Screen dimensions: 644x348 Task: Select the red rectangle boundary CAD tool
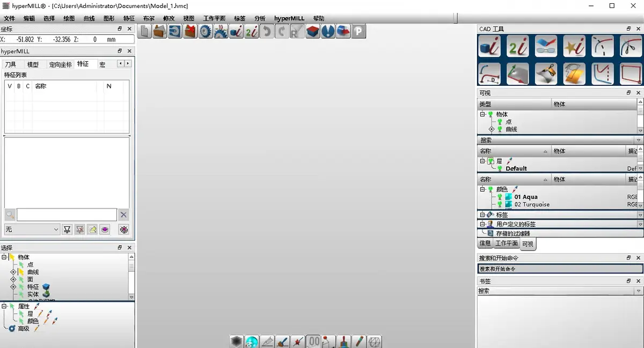tap(631, 74)
